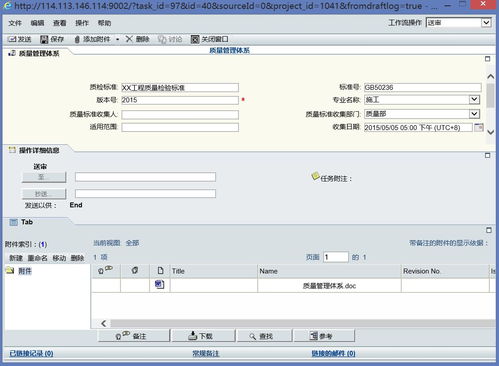Viewport: 499px width, 366px height.
Task: Collapse the 操作详细信息 panel with square toggle
Action: pos(487,155)
